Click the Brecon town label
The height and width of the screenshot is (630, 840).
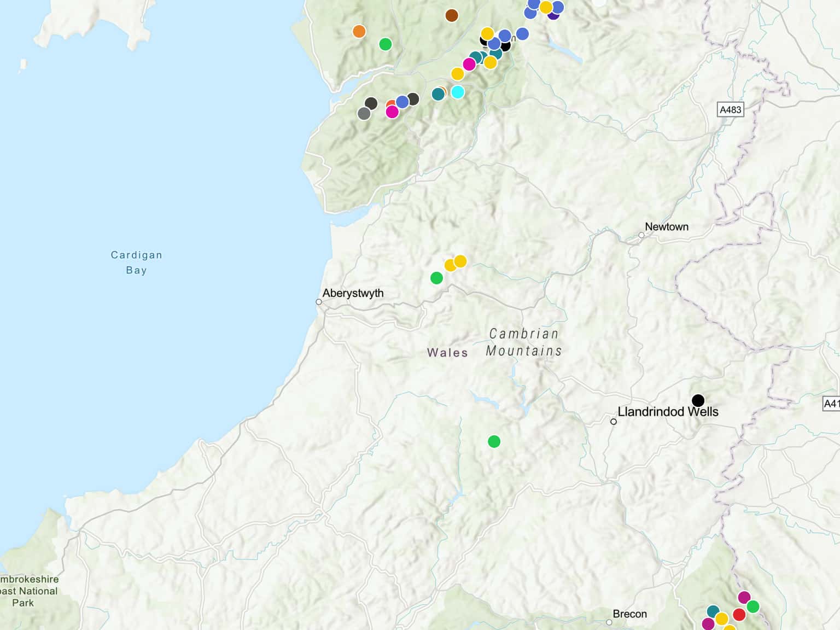(x=629, y=614)
